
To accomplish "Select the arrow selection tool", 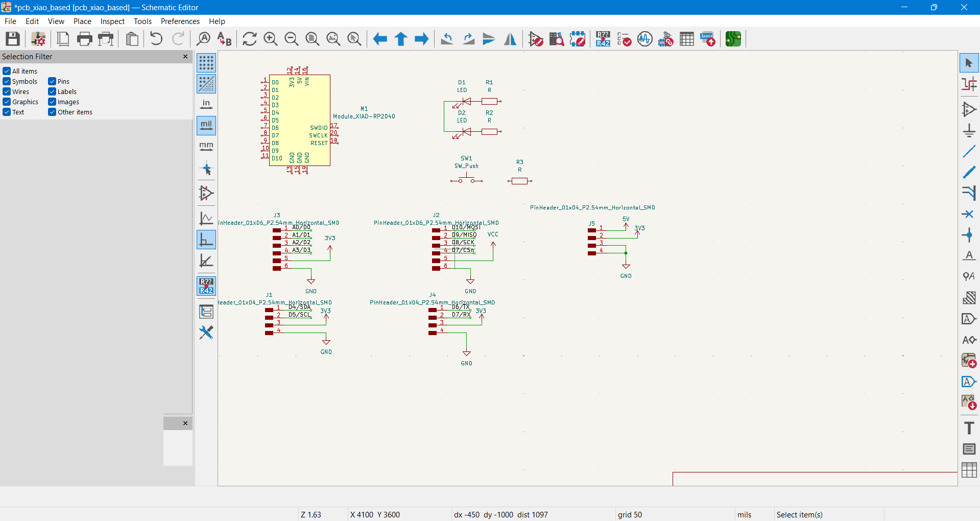I will coord(969,63).
